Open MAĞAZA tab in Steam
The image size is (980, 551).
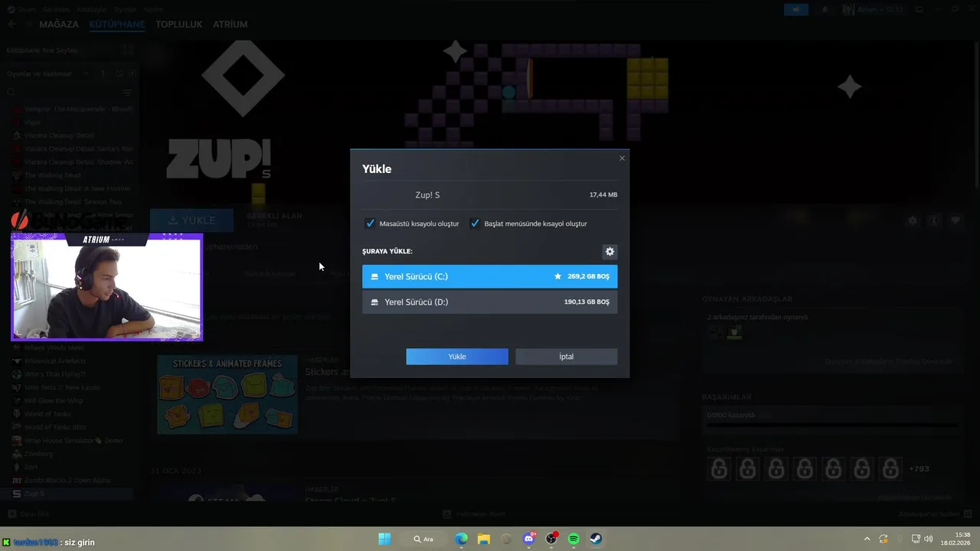(59, 24)
